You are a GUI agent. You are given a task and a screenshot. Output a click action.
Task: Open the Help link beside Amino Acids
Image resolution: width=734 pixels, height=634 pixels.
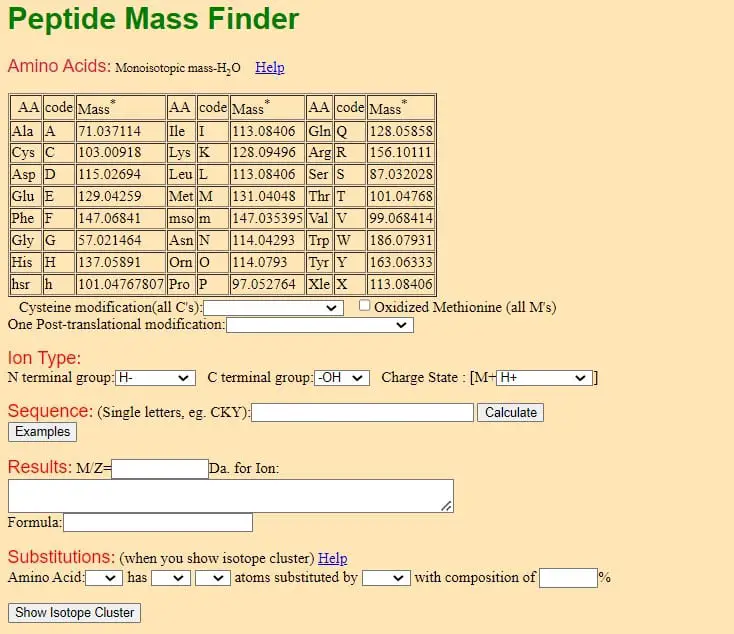(x=270, y=67)
